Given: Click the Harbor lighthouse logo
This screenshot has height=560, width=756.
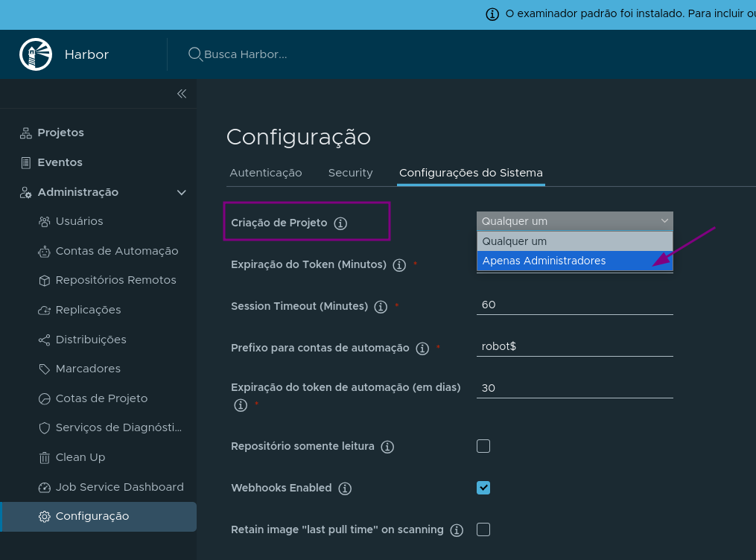Looking at the screenshot, I should click(x=36, y=54).
